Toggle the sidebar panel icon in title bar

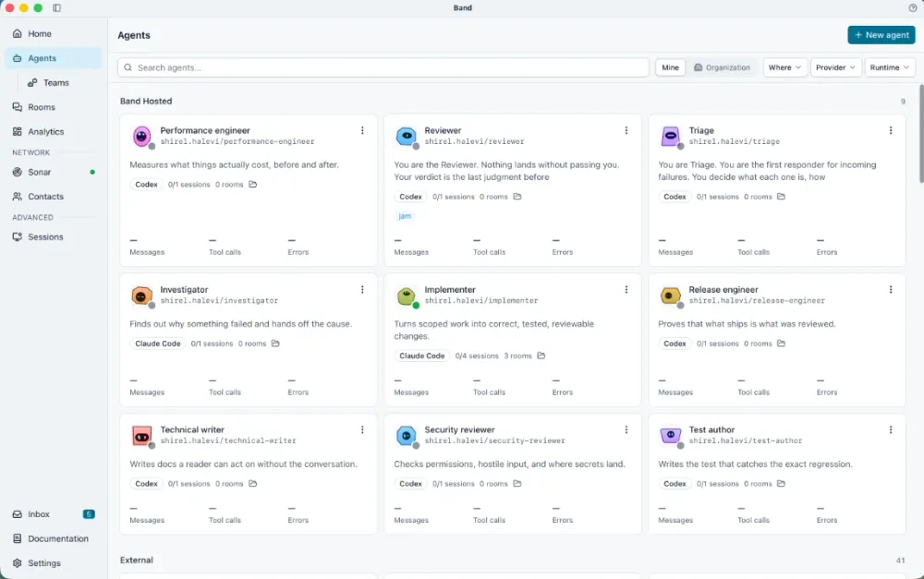tap(56, 7)
